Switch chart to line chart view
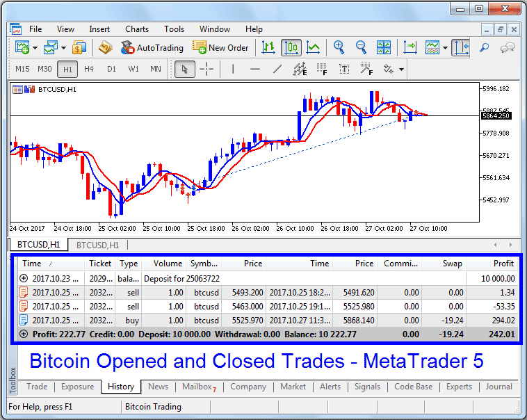This screenshot has width=527, height=420. pos(314,48)
